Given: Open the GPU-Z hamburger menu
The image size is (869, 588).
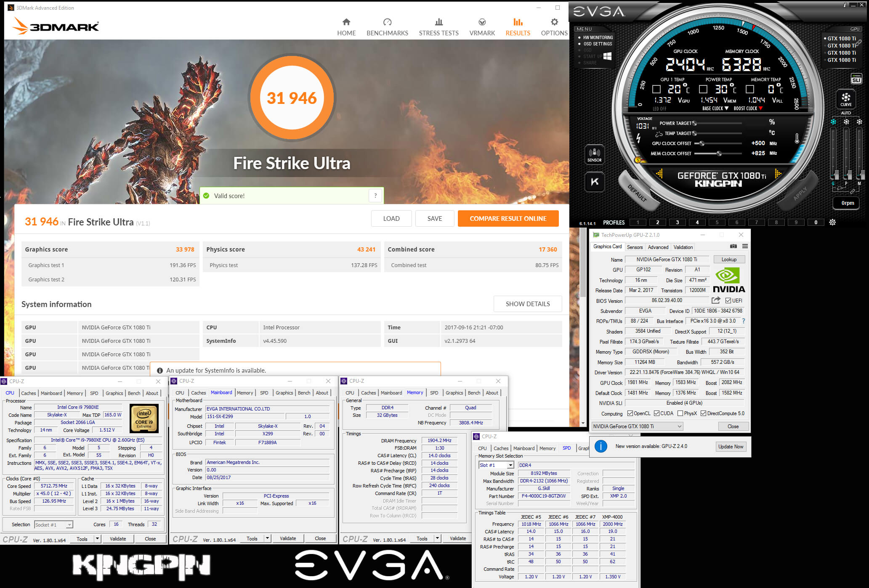Looking at the screenshot, I should point(745,246).
